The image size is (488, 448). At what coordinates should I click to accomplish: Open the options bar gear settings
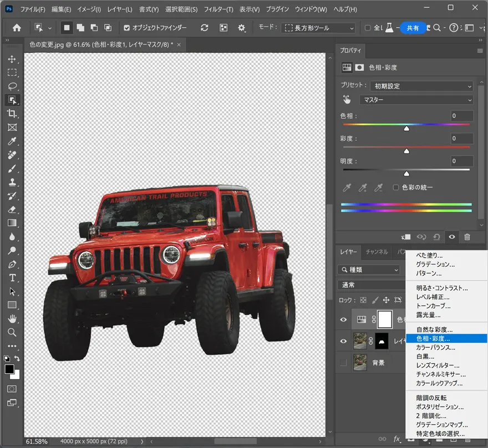click(241, 28)
